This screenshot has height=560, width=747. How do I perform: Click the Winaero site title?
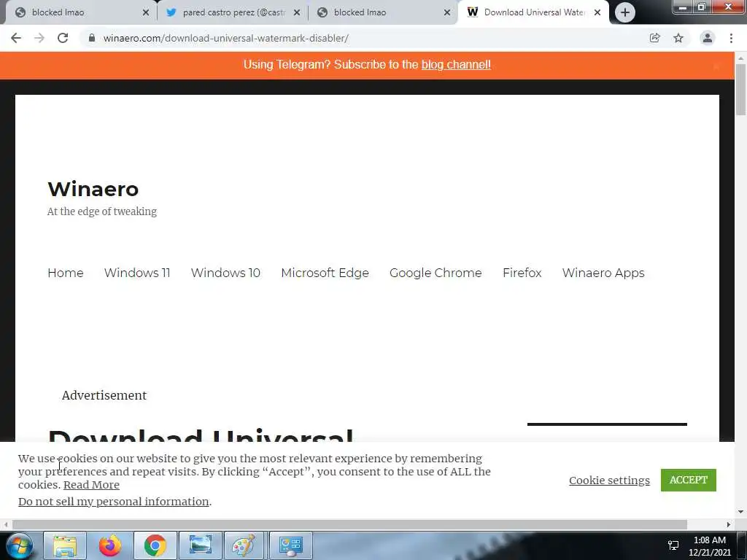click(93, 189)
